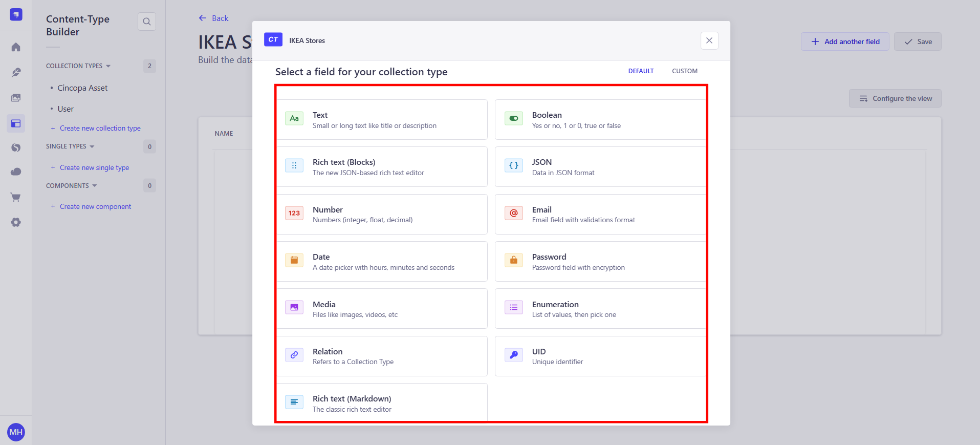Click the Save button
980x445 pixels.
(x=918, y=41)
